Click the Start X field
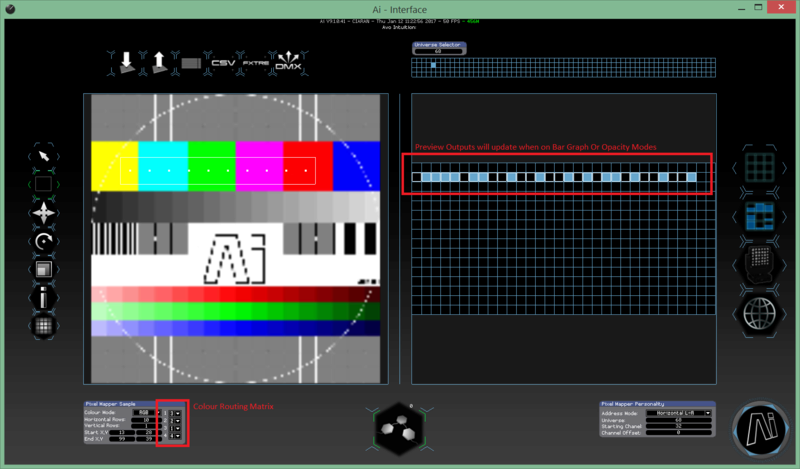Screen dimensions: 800x469 122,433
